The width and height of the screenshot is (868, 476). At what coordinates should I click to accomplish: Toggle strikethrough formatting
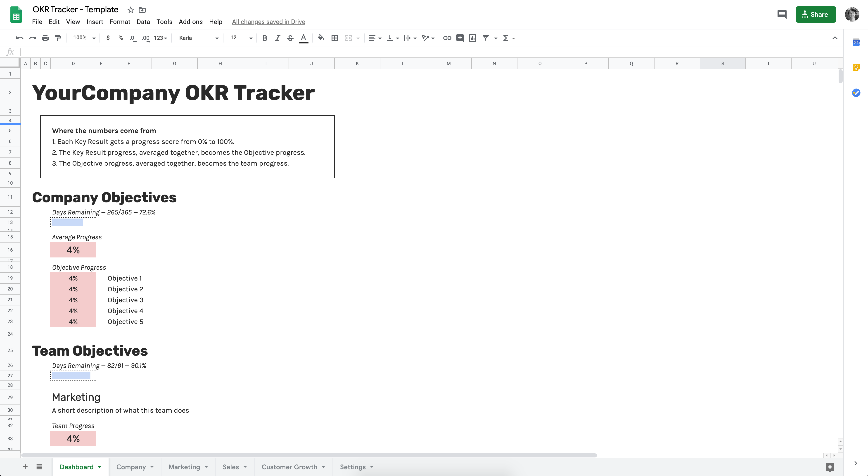tap(290, 38)
